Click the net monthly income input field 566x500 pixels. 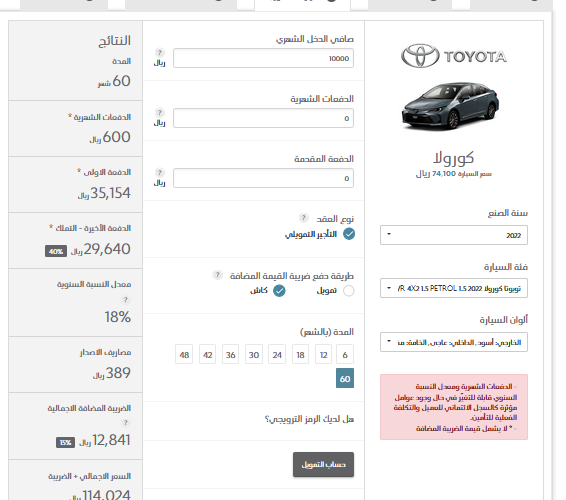pos(263,58)
